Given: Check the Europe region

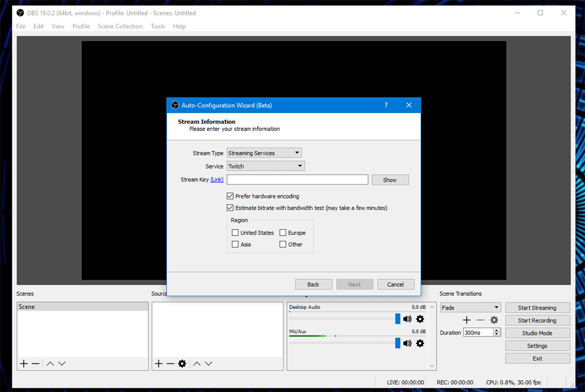Looking at the screenshot, I should (x=283, y=233).
